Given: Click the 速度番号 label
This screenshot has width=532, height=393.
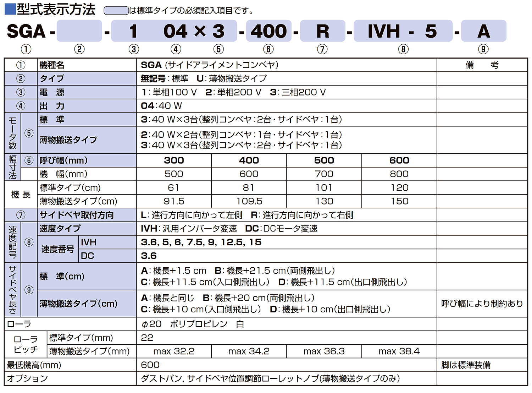Looking at the screenshot, I should tap(58, 249).
